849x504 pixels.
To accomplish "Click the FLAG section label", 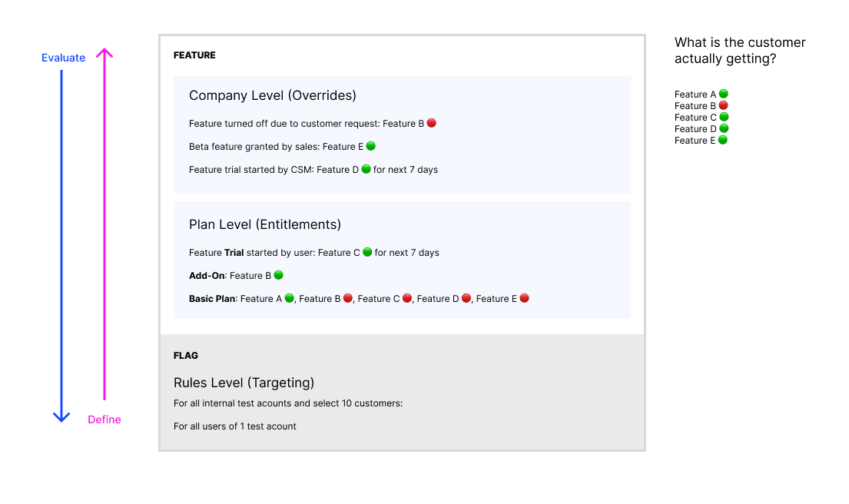I will 186,356.
